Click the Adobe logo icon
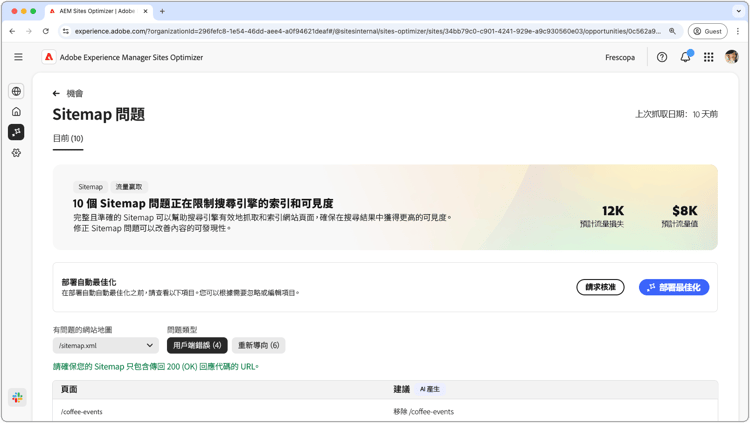 [x=49, y=57]
